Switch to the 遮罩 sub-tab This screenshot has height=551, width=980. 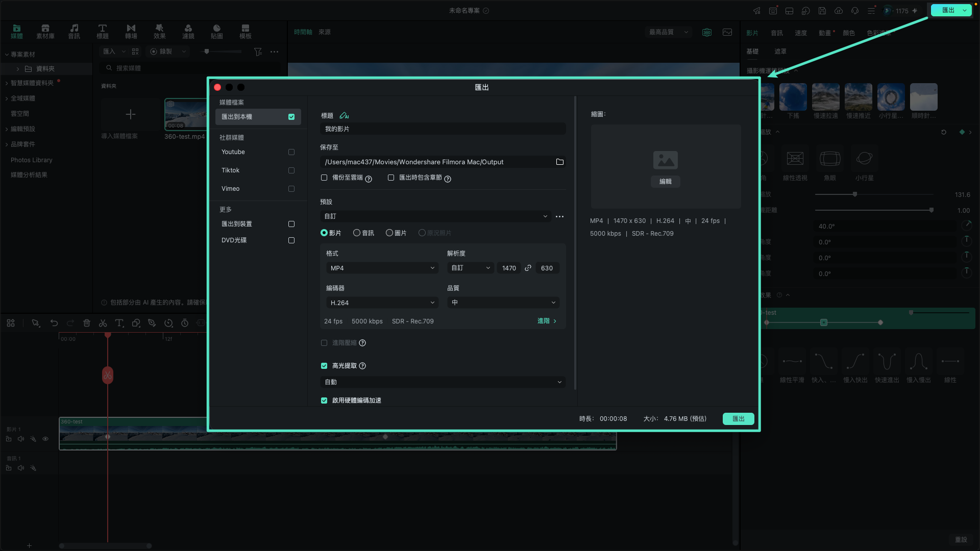(780, 52)
